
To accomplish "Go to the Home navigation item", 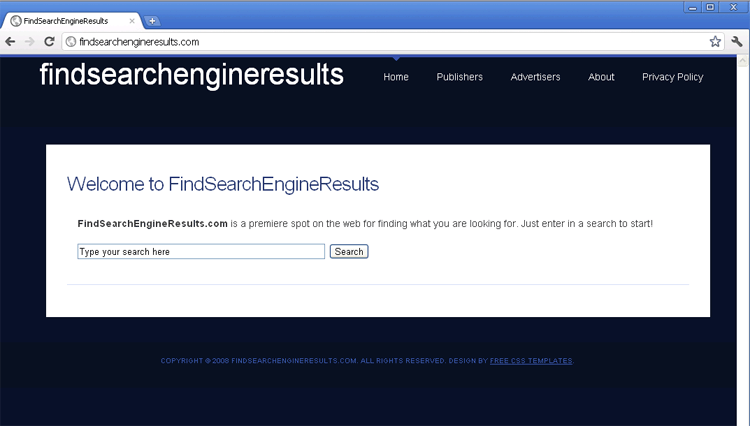I will click(396, 77).
